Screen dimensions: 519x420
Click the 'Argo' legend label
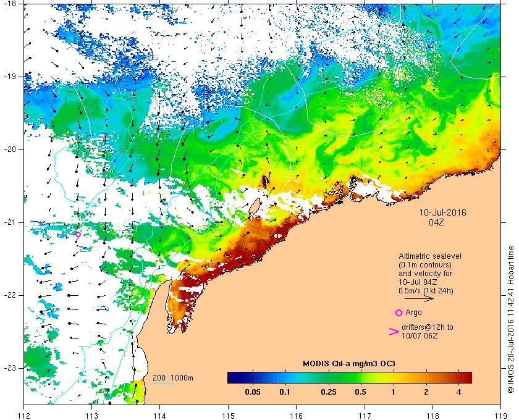click(413, 313)
